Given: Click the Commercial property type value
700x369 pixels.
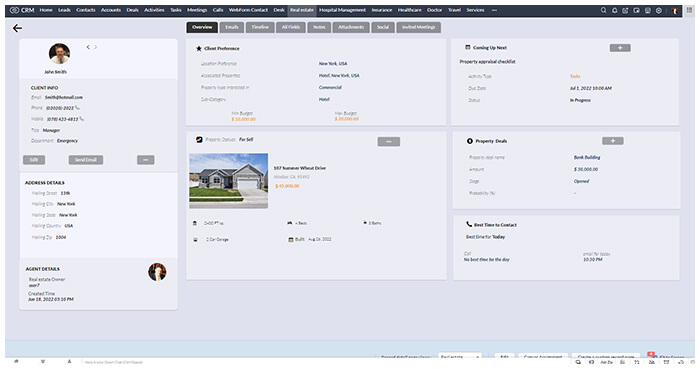Looking at the screenshot, I should (330, 87).
